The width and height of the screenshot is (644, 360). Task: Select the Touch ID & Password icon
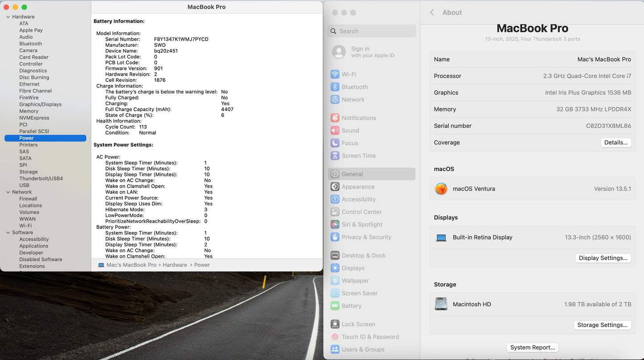click(335, 337)
